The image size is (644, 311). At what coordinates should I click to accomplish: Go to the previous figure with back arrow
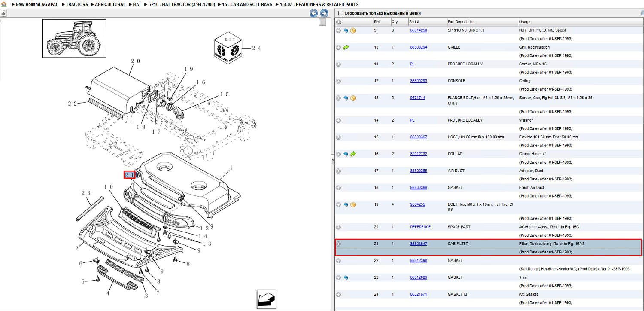[x=314, y=13]
